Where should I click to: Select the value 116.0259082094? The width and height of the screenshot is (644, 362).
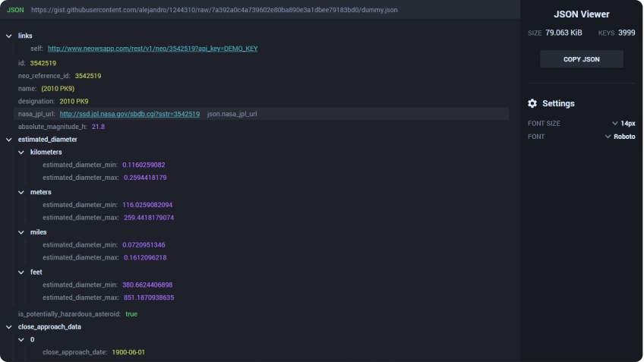[147, 205]
